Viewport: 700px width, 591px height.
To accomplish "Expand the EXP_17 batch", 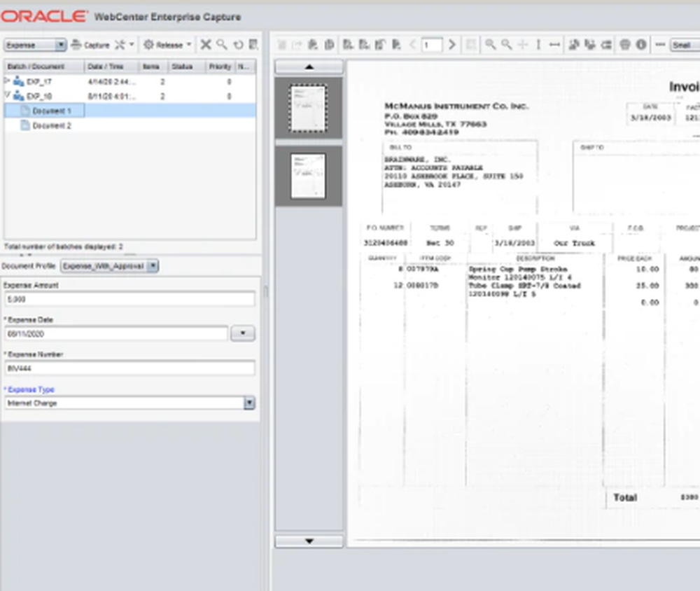I will click(7, 81).
